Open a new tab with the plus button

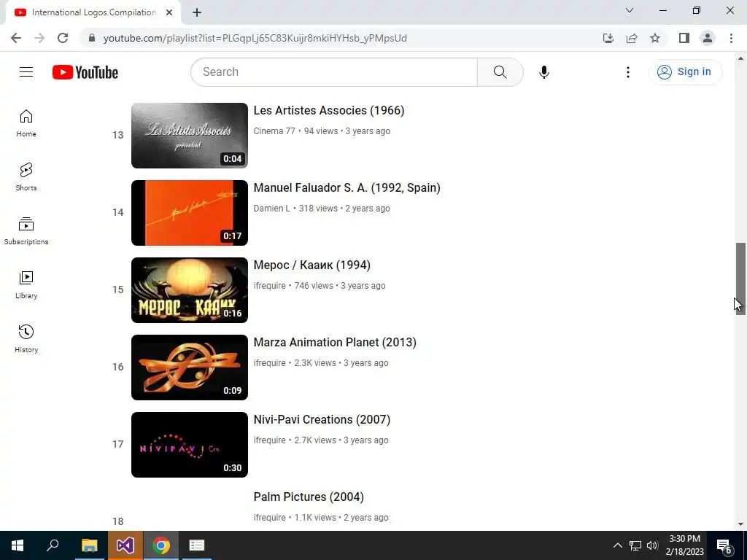(x=197, y=12)
